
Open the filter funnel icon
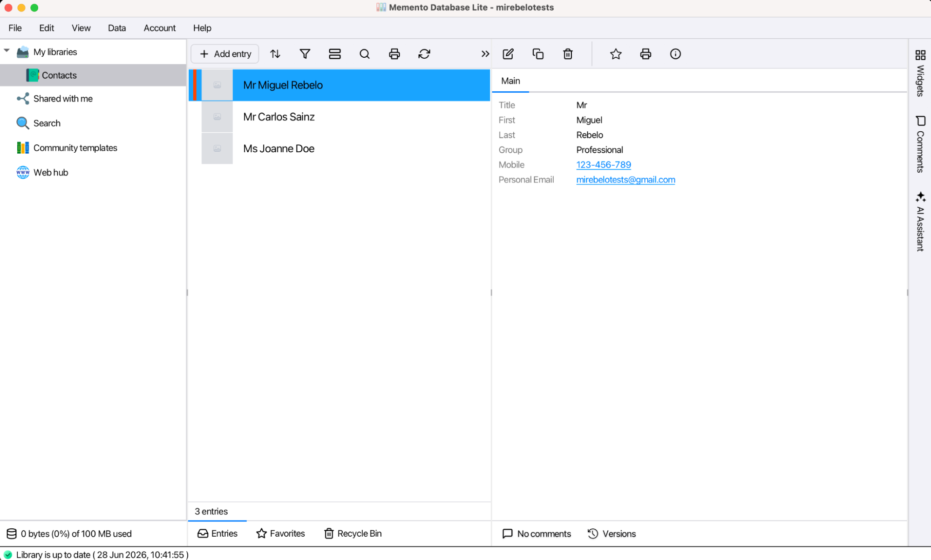pos(305,54)
